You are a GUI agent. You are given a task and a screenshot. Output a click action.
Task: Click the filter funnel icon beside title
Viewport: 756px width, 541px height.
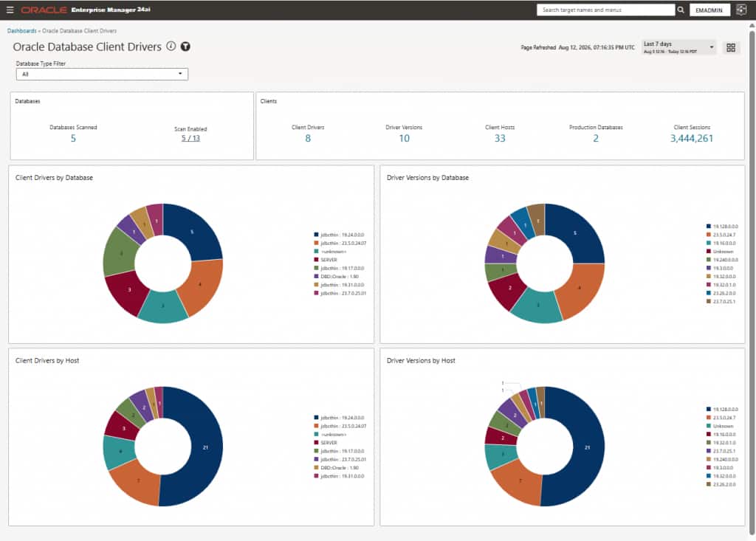(185, 46)
